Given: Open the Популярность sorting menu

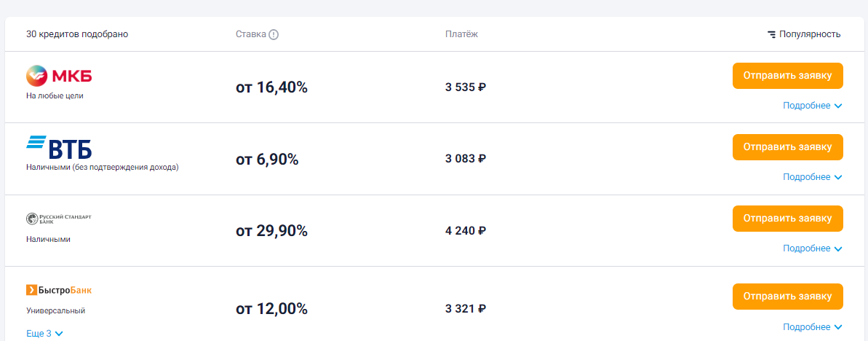Looking at the screenshot, I should point(804,34).
